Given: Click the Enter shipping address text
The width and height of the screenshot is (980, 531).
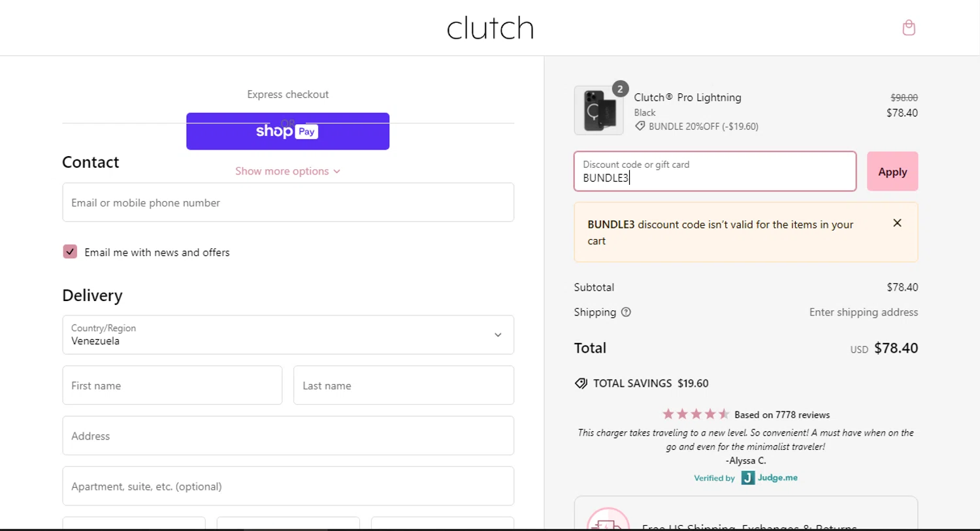Looking at the screenshot, I should click(864, 312).
